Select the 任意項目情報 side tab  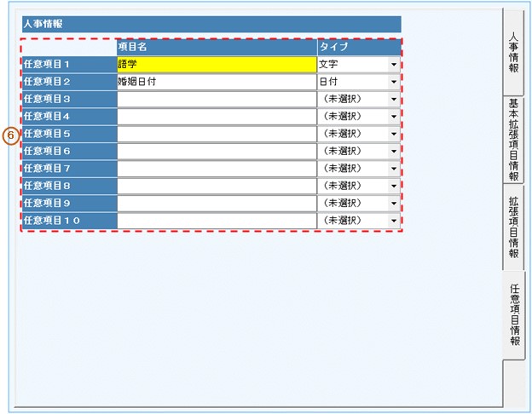pyautogui.click(x=513, y=315)
